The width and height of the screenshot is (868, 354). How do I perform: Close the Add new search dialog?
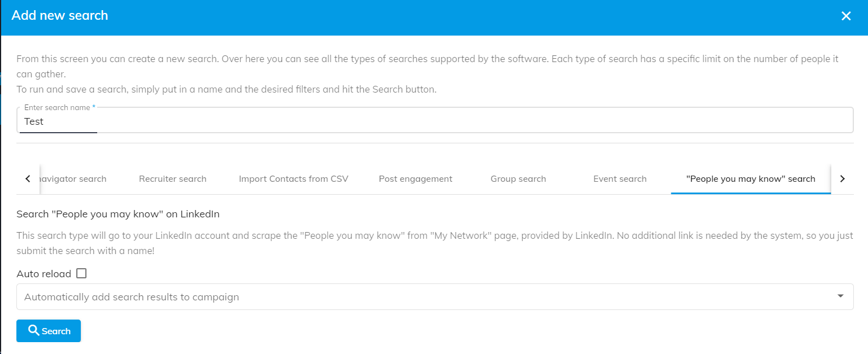pyautogui.click(x=846, y=16)
